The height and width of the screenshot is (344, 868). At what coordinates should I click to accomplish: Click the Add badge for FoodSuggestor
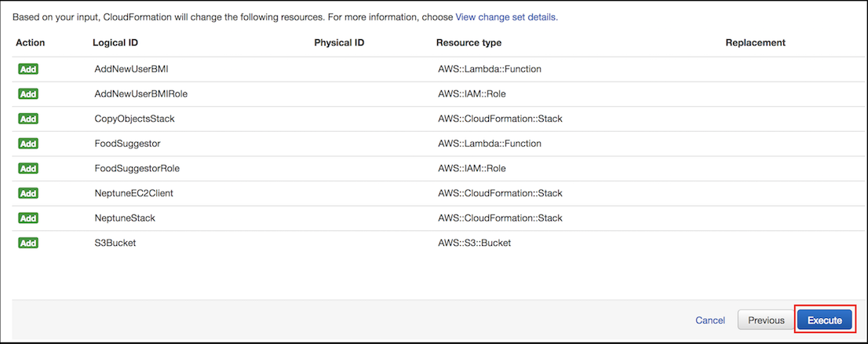tap(28, 144)
